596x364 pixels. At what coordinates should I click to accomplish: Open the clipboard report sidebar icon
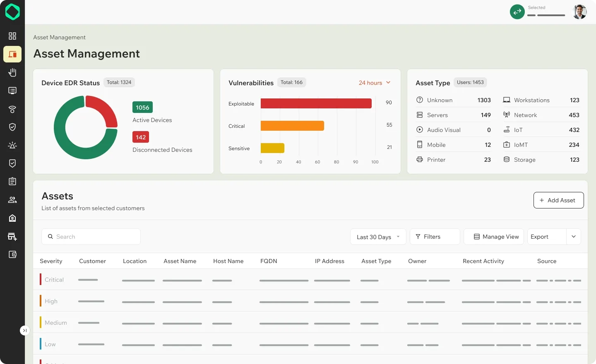coord(12,181)
